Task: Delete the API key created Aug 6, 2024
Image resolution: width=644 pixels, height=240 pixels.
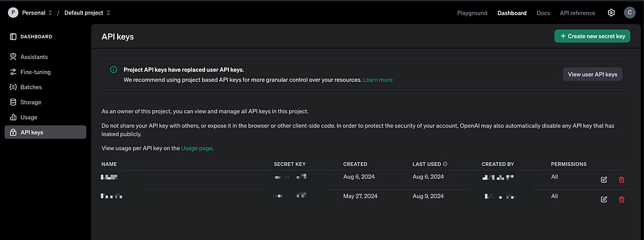Action: (621, 180)
